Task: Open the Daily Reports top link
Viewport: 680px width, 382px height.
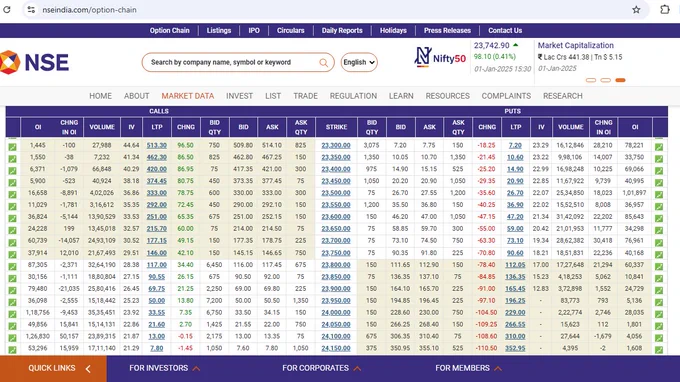Action: point(342,30)
